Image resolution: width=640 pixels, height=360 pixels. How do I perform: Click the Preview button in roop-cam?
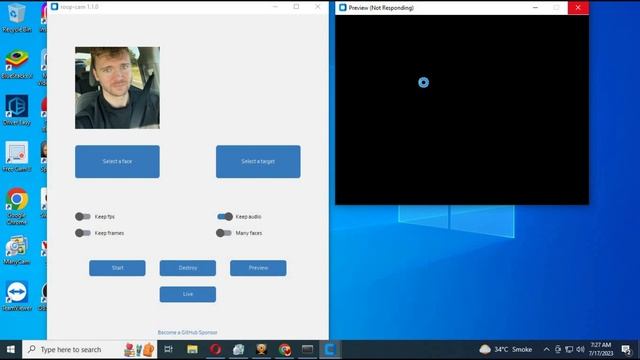point(258,268)
